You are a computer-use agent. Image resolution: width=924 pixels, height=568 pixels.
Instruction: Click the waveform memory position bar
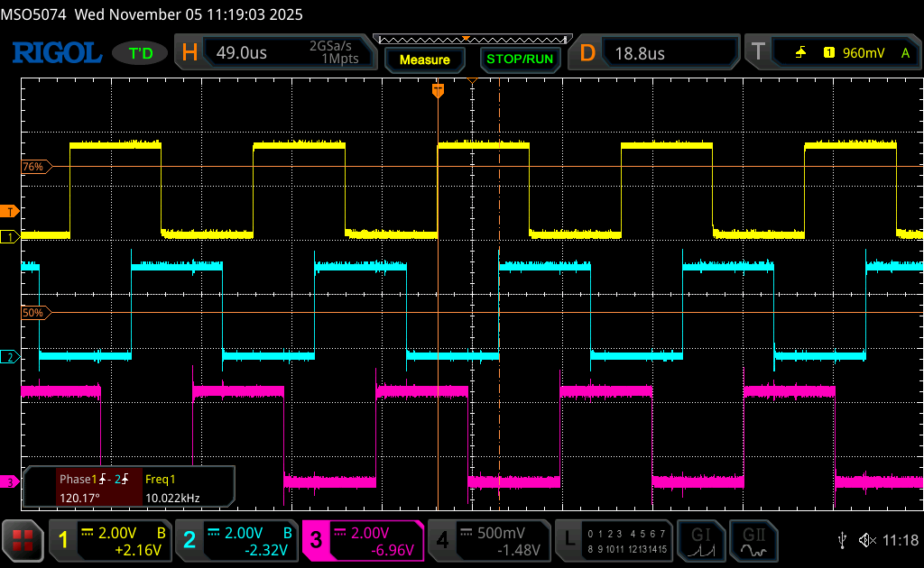tap(470, 40)
